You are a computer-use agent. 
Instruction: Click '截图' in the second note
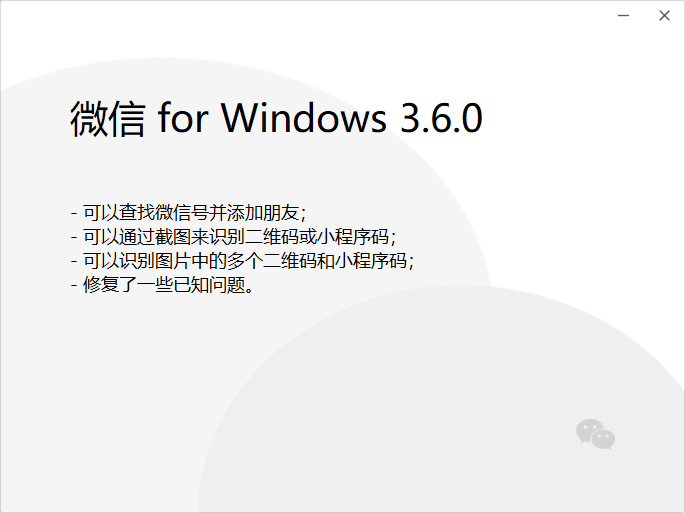pyautogui.click(x=173, y=237)
